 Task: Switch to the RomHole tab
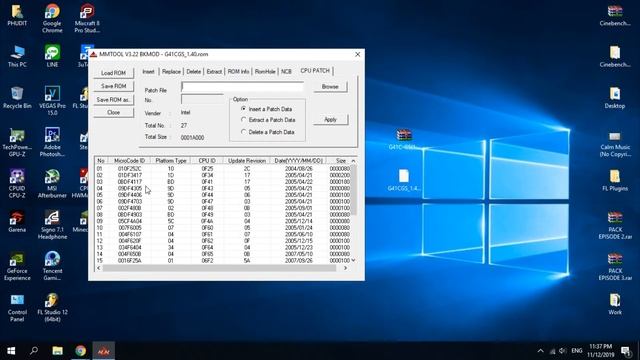265,71
